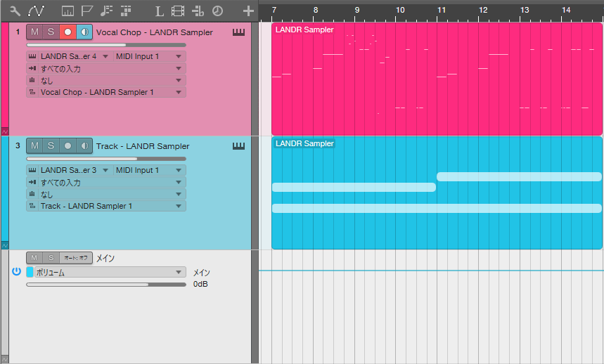This screenshot has height=364, width=604.
Task: Arm record on Track - LANDR Sampler
Action: [68, 146]
